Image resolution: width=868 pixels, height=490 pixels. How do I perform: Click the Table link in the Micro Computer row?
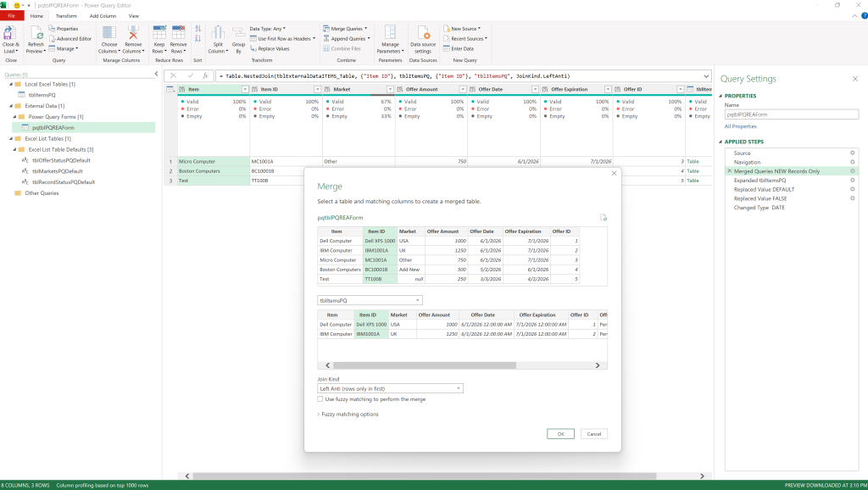tap(693, 162)
